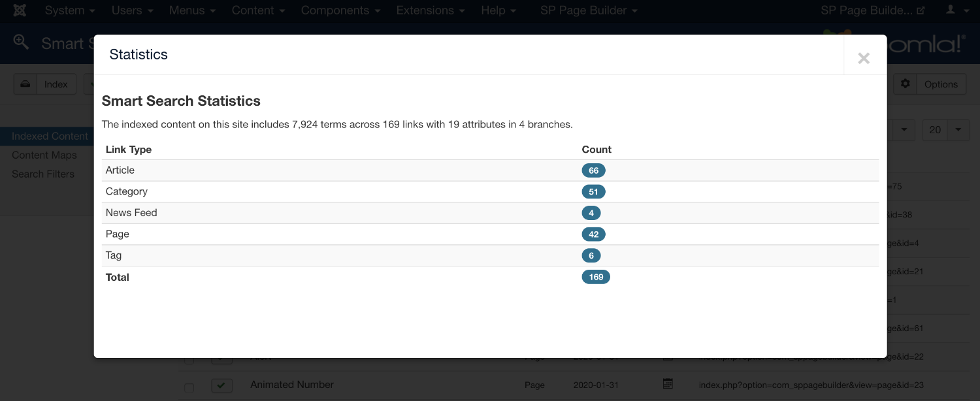Viewport: 980px width, 401px height.
Task: Click the gear icon on Options button
Action: 905,84
